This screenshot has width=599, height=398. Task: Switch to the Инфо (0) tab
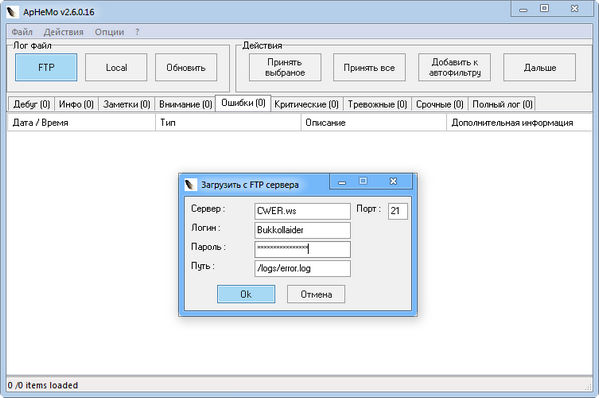(76, 104)
